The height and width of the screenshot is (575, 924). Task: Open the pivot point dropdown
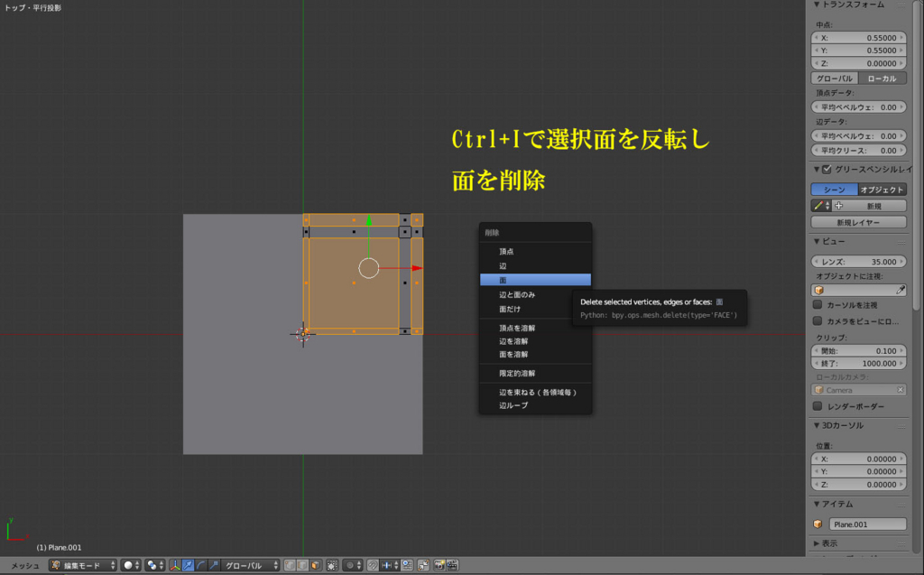pos(155,565)
